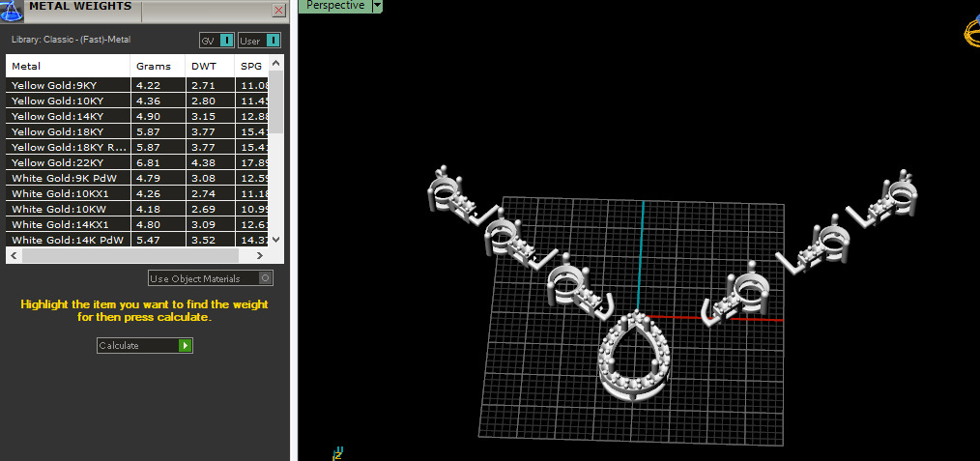Select the Yellow Gold:9KY row
980x461 pixels.
(137, 85)
